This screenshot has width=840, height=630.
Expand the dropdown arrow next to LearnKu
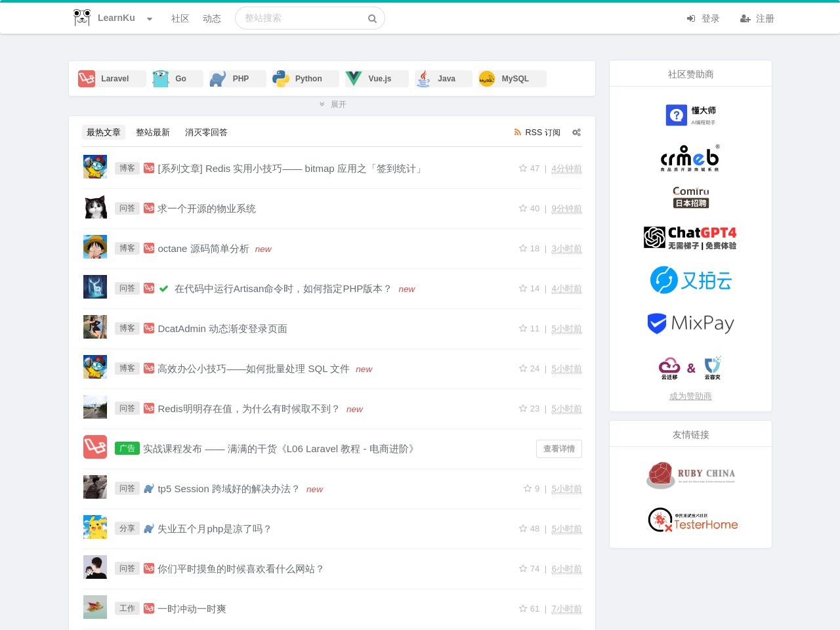pyautogui.click(x=150, y=19)
